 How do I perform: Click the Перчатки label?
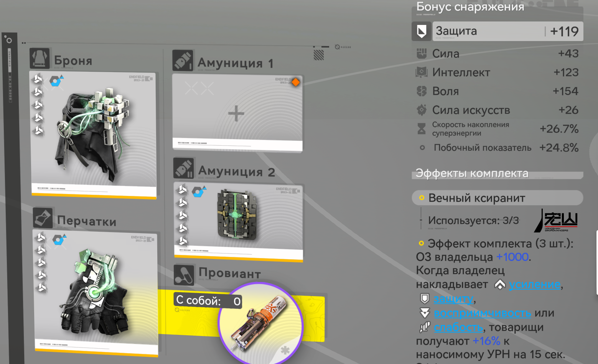pyautogui.click(x=87, y=221)
